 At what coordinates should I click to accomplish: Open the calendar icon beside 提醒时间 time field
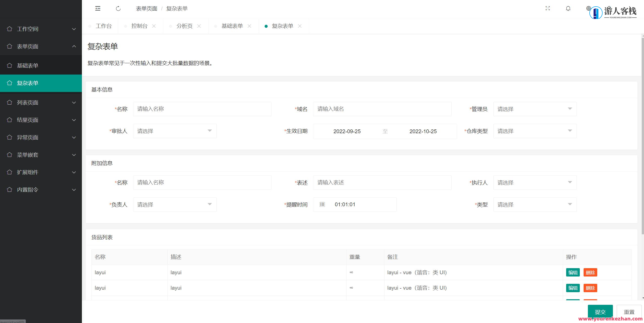point(322,204)
